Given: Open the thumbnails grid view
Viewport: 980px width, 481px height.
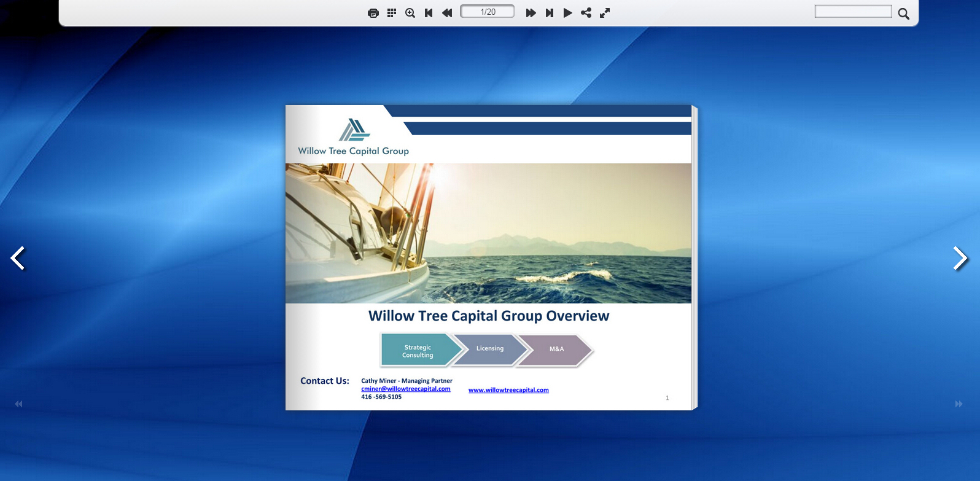Looking at the screenshot, I should (x=392, y=13).
